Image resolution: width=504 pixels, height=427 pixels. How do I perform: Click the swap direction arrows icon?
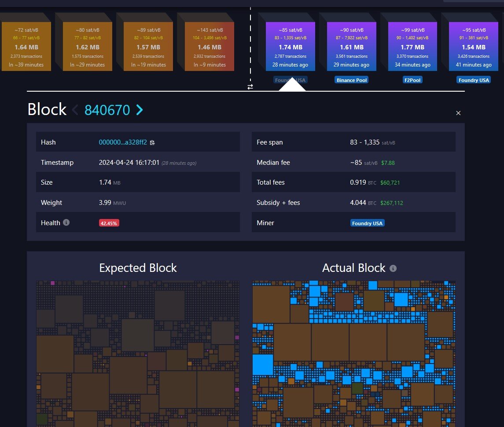(250, 87)
